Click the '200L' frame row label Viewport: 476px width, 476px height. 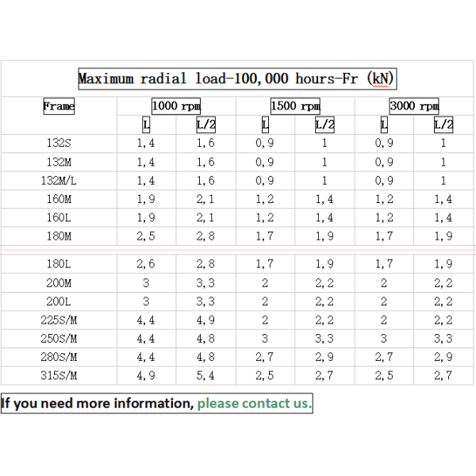(x=59, y=301)
